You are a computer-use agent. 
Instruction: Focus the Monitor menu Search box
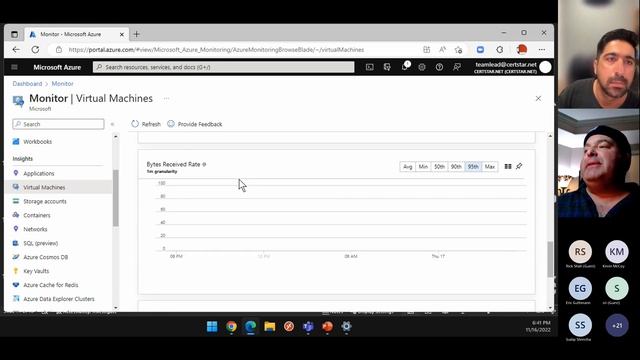(x=58, y=124)
